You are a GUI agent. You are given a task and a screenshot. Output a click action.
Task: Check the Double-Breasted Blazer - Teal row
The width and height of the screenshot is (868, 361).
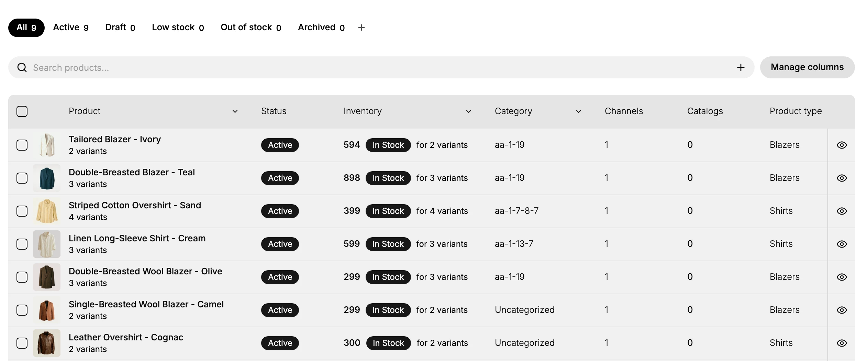click(22, 178)
